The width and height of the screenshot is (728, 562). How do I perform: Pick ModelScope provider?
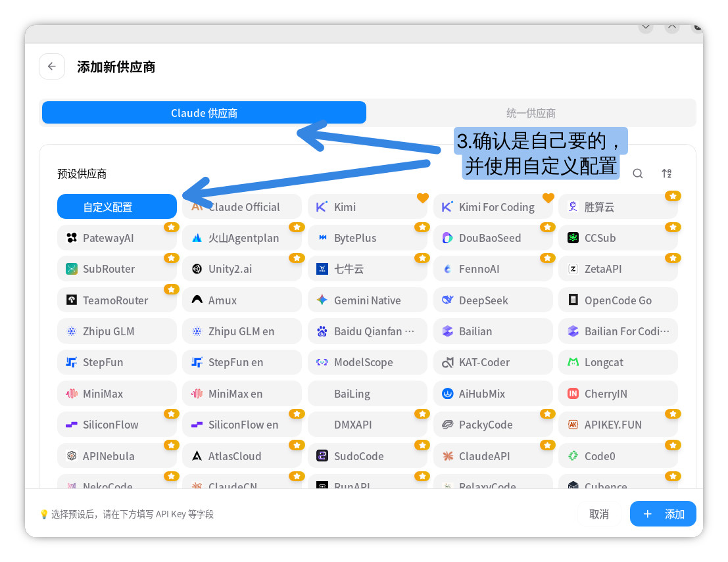pyautogui.click(x=367, y=362)
